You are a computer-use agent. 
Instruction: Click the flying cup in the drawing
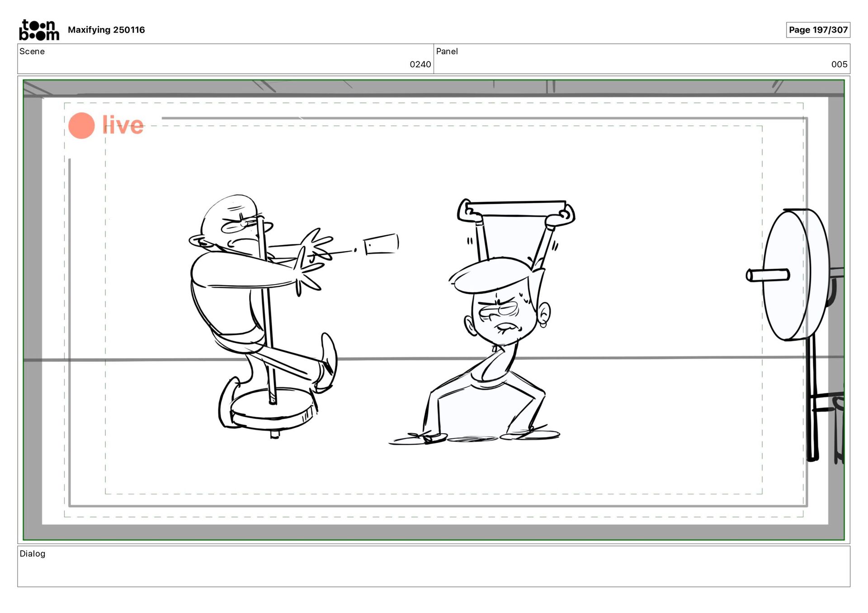pos(381,244)
